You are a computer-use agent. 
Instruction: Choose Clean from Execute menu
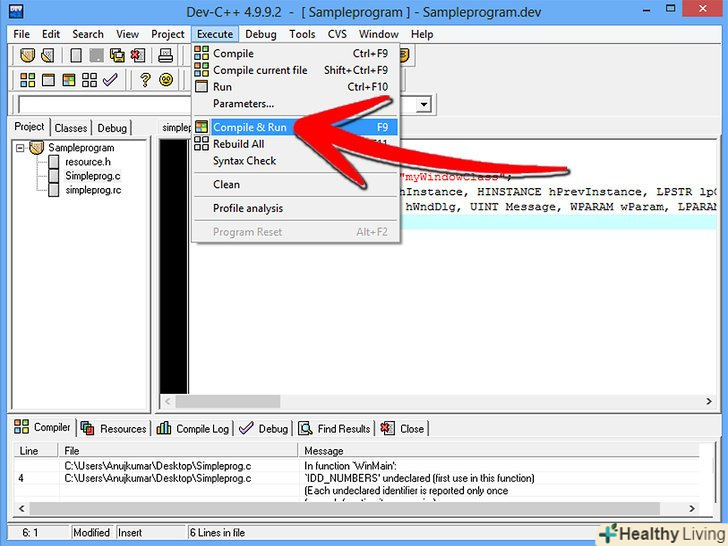tap(295, 184)
